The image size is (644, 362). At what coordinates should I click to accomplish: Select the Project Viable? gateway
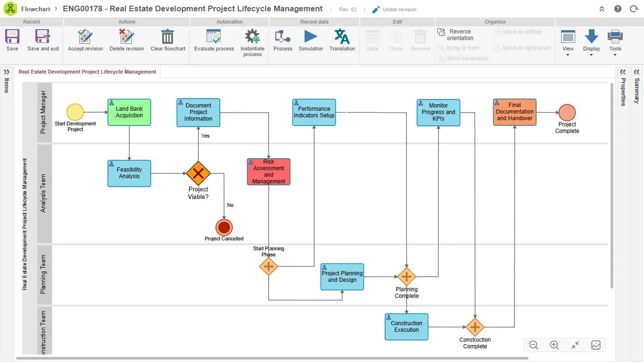tap(198, 173)
